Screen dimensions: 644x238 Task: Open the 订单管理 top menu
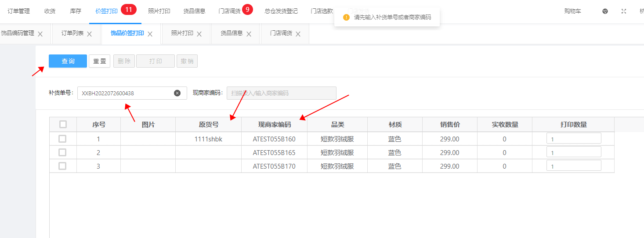19,11
